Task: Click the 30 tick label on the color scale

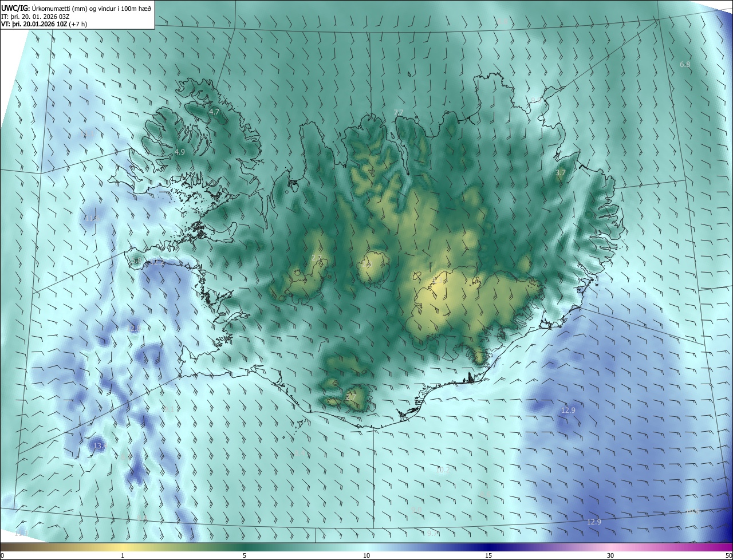Action: (x=610, y=556)
